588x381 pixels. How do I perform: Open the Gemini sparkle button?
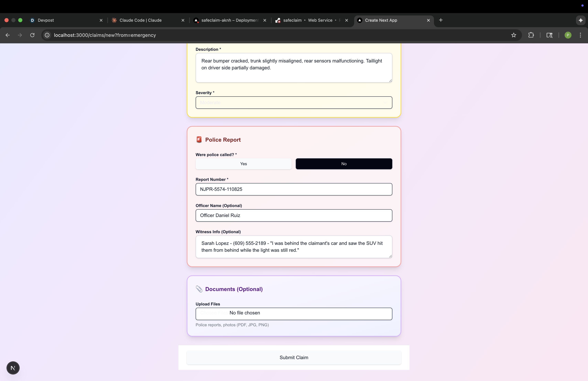(x=581, y=20)
